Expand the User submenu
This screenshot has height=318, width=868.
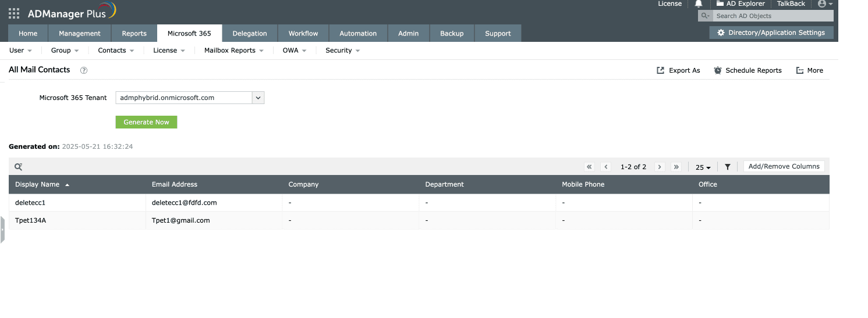tap(21, 51)
